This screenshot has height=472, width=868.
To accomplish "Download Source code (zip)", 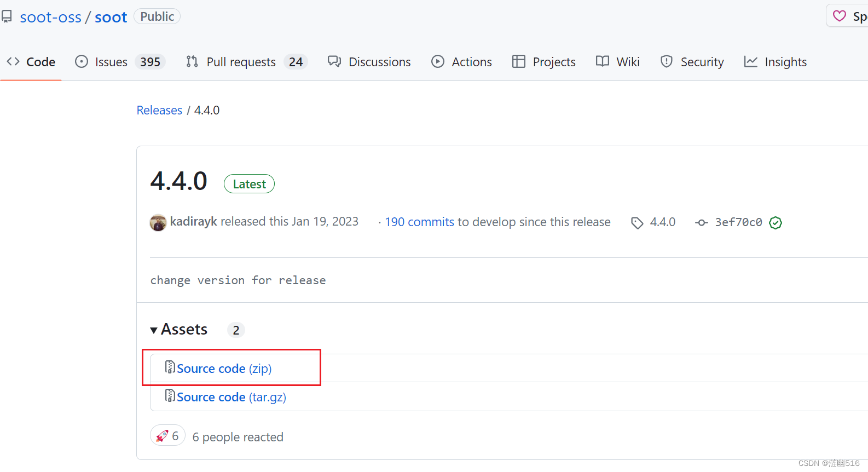I will tap(224, 369).
